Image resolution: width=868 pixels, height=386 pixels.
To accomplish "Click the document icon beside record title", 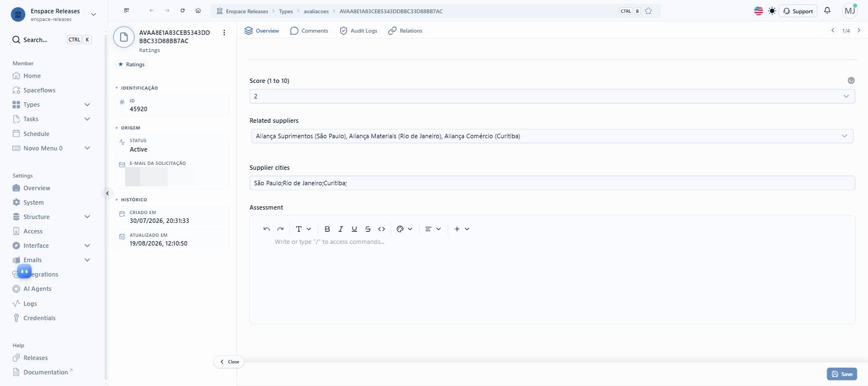I will [x=124, y=37].
